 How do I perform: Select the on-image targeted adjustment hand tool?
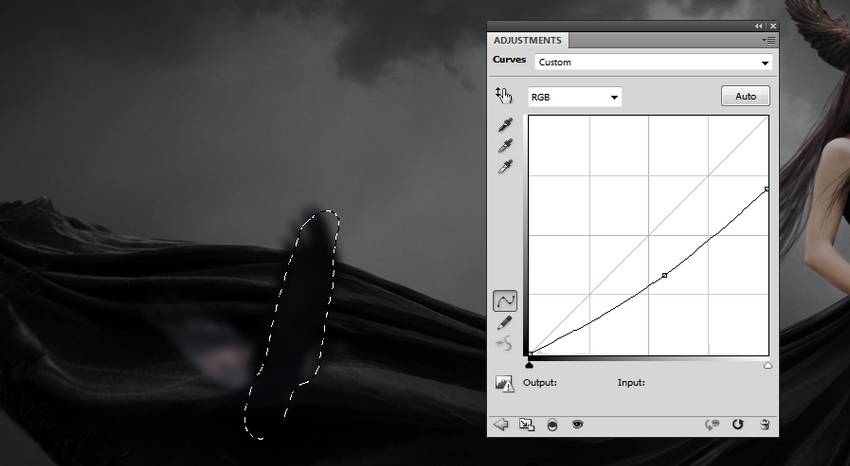point(504,96)
